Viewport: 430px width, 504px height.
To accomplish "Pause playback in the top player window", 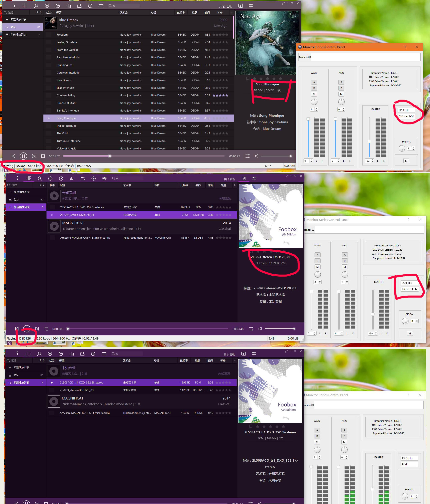I will (23, 156).
